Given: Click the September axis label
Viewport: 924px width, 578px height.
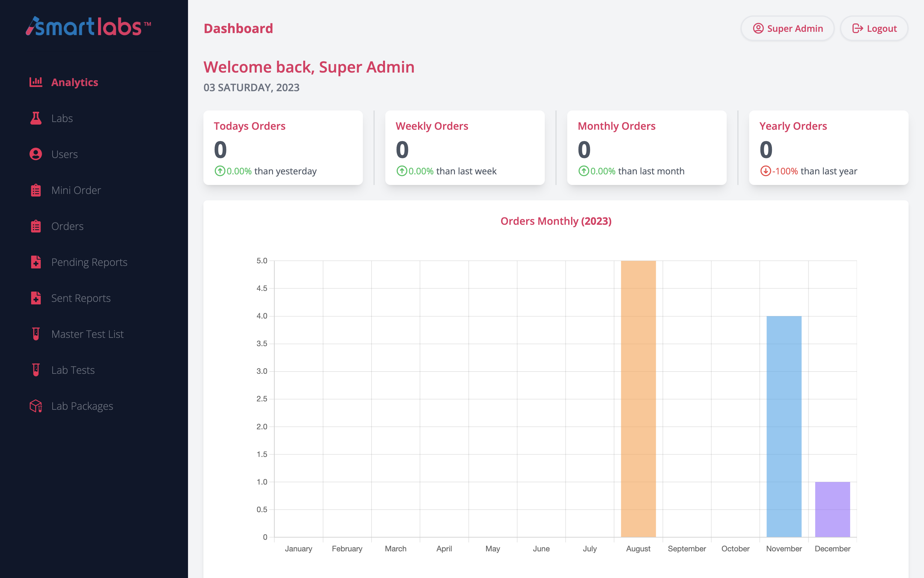Looking at the screenshot, I should [x=687, y=548].
